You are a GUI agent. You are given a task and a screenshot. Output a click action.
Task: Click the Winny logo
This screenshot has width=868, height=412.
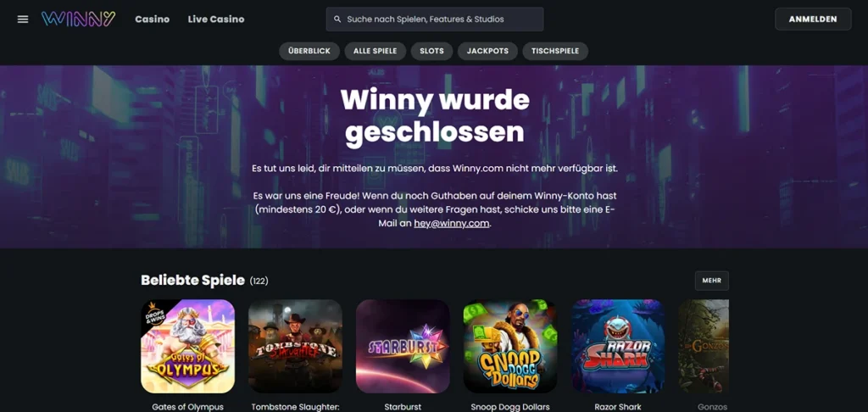79,19
